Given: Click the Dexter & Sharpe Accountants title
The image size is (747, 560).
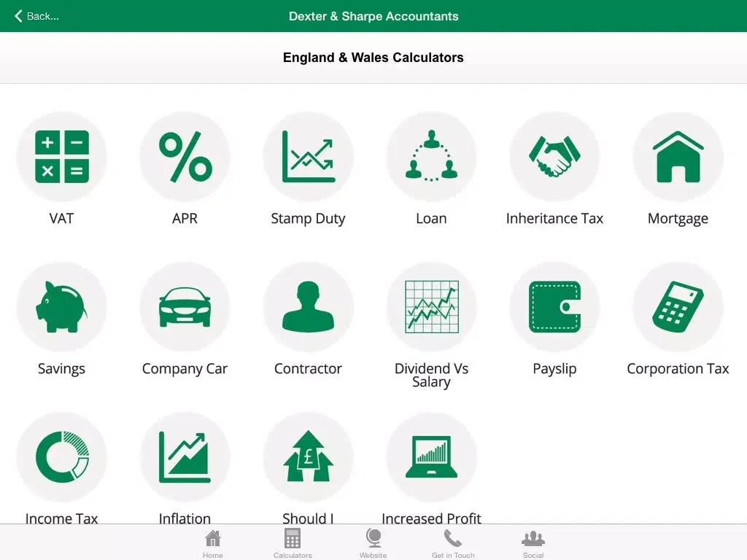Looking at the screenshot, I should click(373, 16).
